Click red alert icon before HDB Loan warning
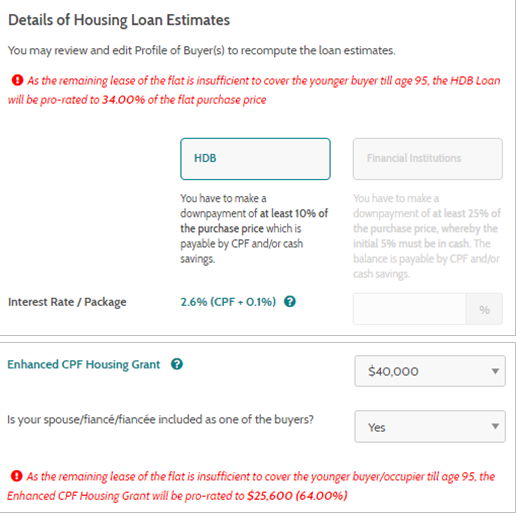Screen dimensions: 516x513 17,80
